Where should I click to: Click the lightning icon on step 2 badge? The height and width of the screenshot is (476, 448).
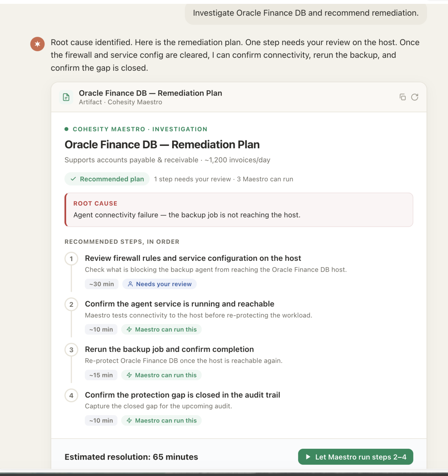click(129, 329)
